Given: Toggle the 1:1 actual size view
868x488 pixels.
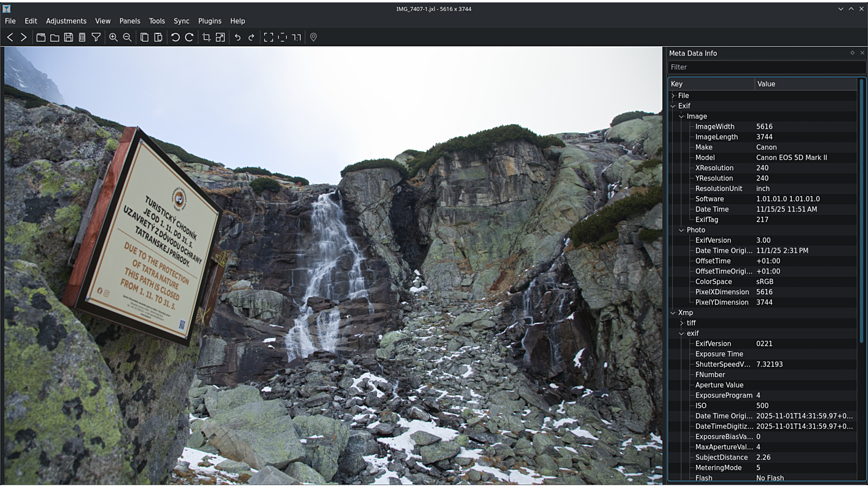Looking at the screenshot, I should tap(296, 37).
